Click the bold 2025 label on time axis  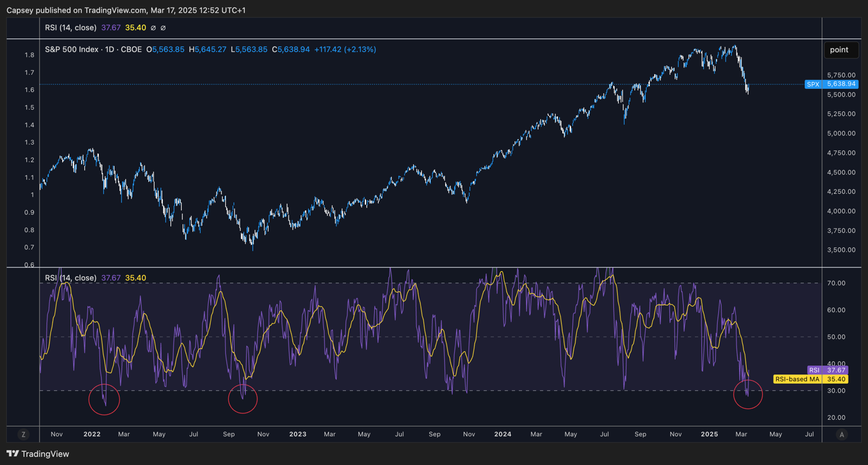tap(709, 434)
